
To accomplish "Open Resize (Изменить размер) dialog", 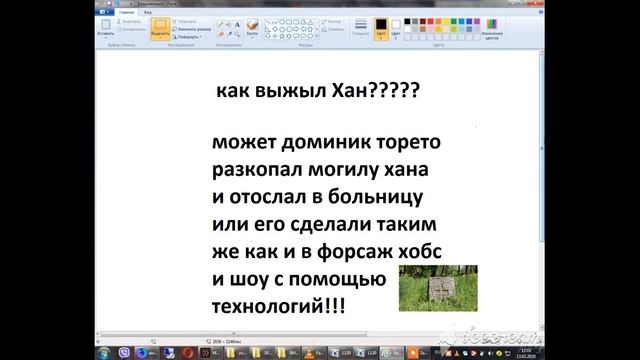I will 191,29.
